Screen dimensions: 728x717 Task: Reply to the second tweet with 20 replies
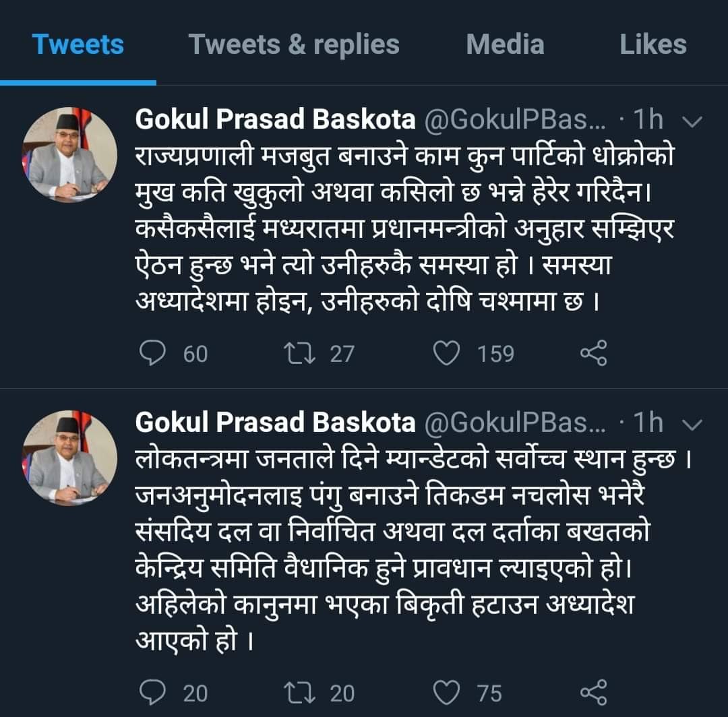[152, 692]
